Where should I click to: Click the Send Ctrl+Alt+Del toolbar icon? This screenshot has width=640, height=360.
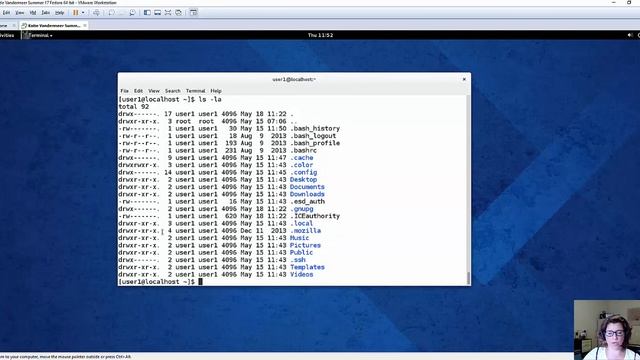click(96, 13)
